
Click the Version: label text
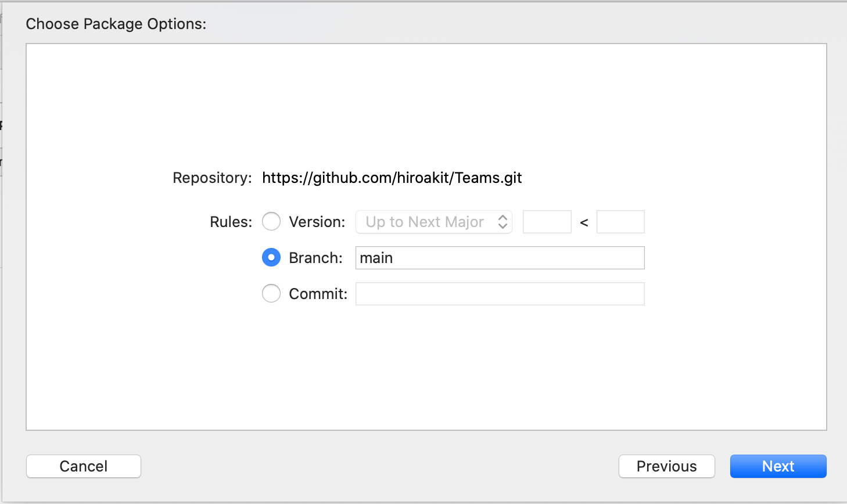pos(317,222)
